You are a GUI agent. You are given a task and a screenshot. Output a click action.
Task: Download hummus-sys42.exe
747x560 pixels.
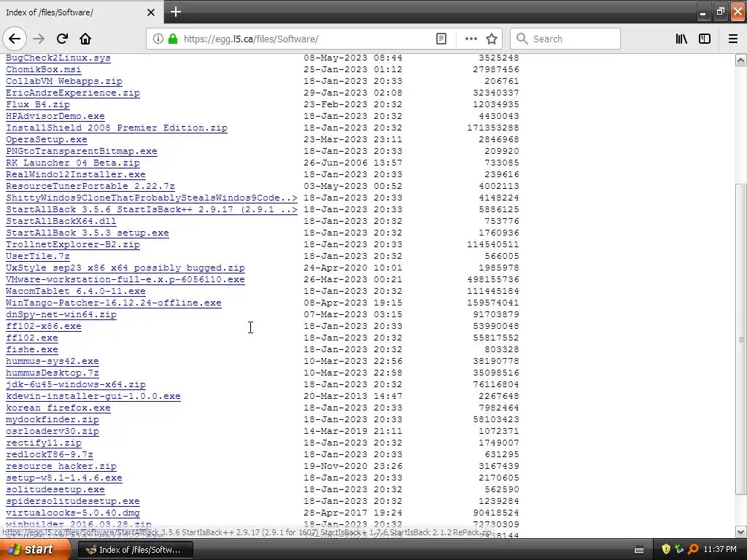coord(53,362)
